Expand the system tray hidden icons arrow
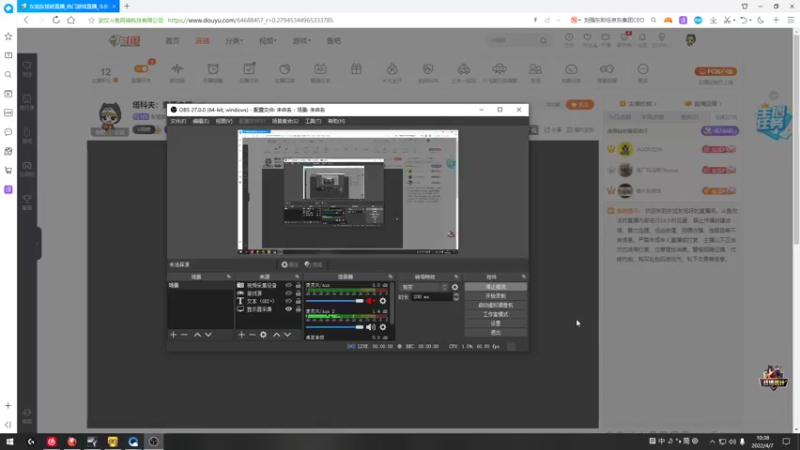This screenshot has height=450, width=800. (712, 441)
